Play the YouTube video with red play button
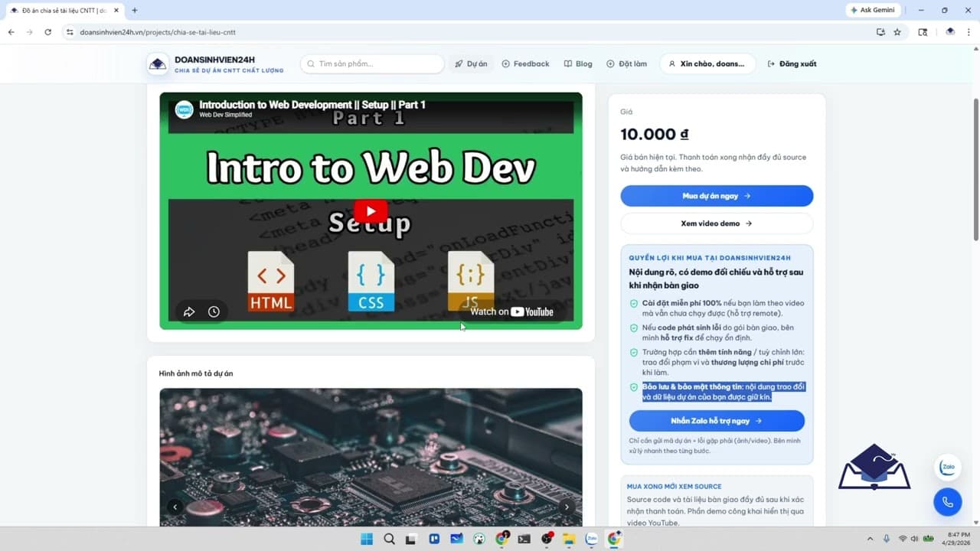Image resolution: width=980 pixels, height=551 pixels. (x=371, y=211)
